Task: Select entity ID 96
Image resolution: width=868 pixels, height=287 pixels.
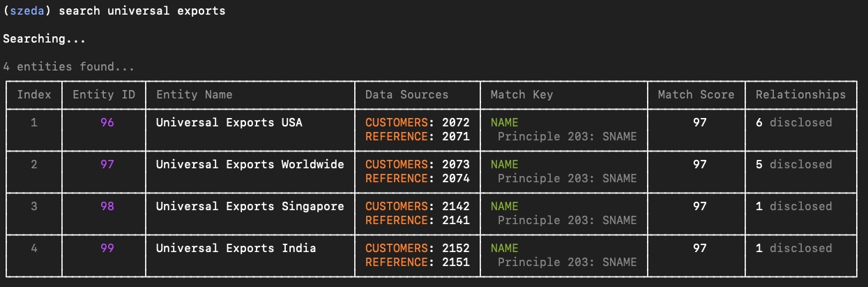Action: click(x=107, y=122)
